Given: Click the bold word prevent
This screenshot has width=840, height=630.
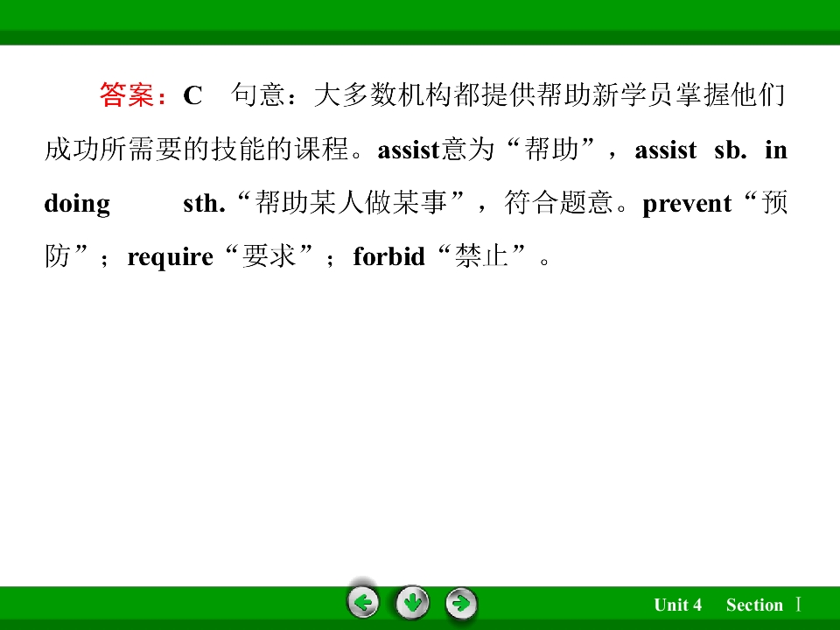Looking at the screenshot, I should point(687,204).
